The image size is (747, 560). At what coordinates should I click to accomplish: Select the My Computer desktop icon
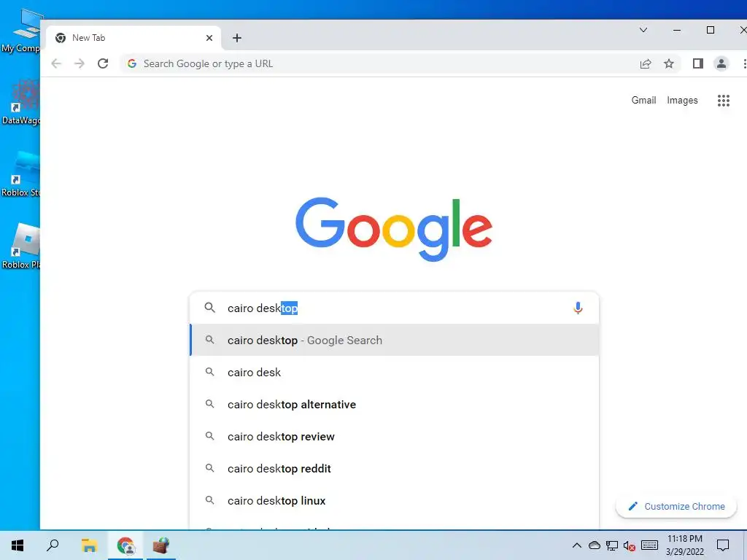coord(21,31)
